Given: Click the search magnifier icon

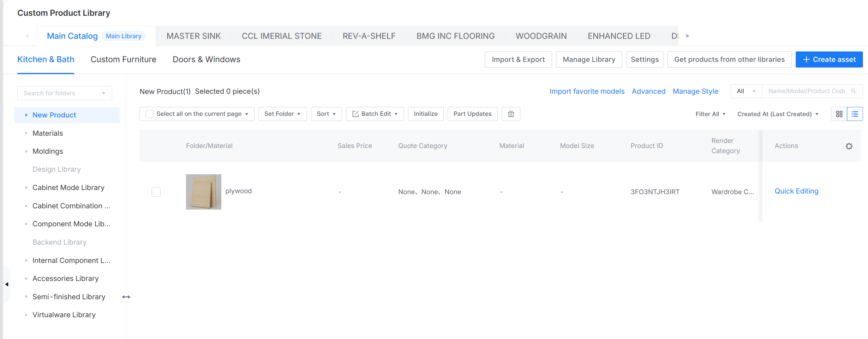Looking at the screenshot, I should tap(853, 91).
